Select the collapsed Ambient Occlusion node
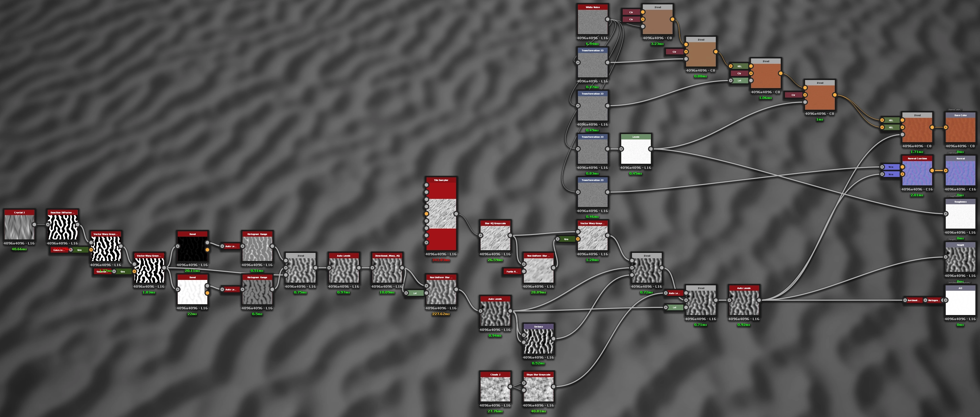Viewport: 980px width, 417px height. (913, 300)
